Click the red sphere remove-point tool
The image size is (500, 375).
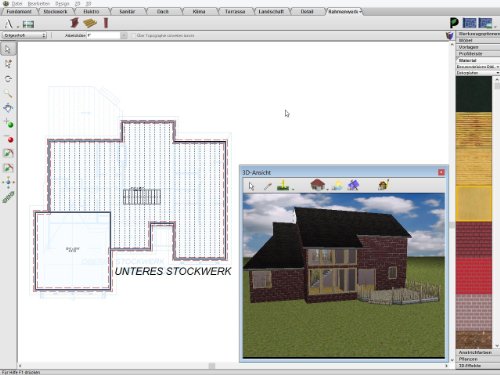[x=9, y=139]
